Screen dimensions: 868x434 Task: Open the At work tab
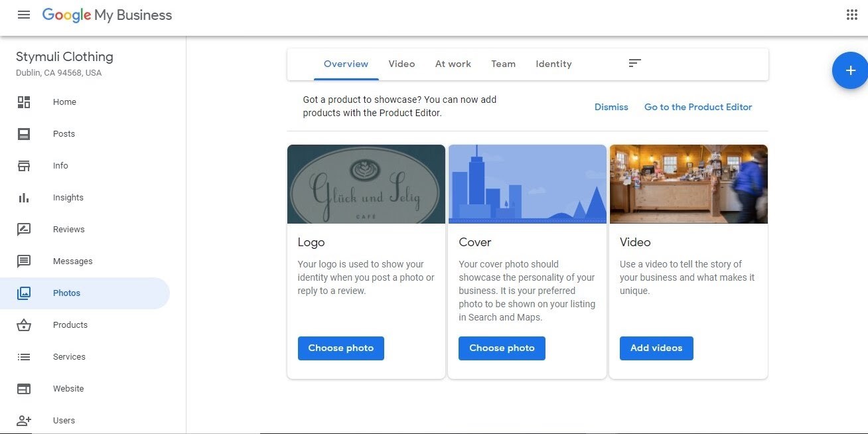pos(453,64)
